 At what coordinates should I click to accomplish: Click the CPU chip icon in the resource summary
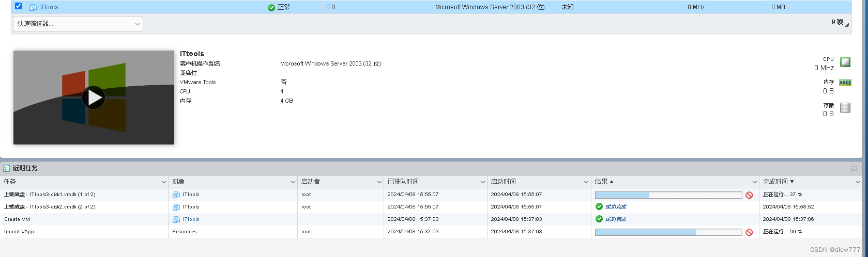pyautogui.click(x=845, y=62)
